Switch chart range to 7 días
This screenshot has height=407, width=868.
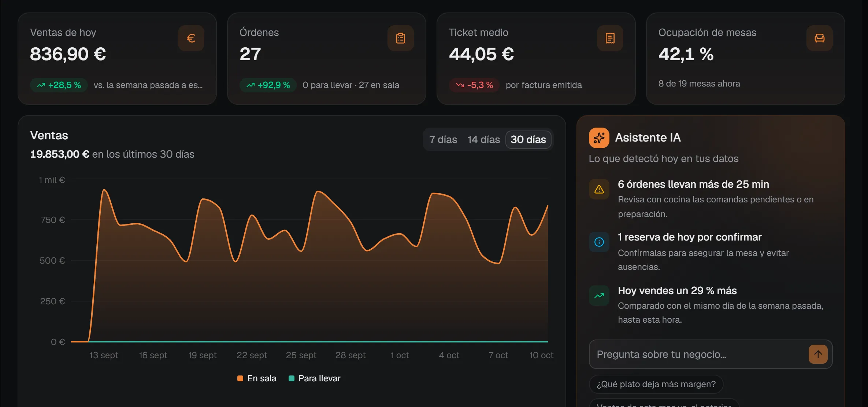click(x=443, y=139)
